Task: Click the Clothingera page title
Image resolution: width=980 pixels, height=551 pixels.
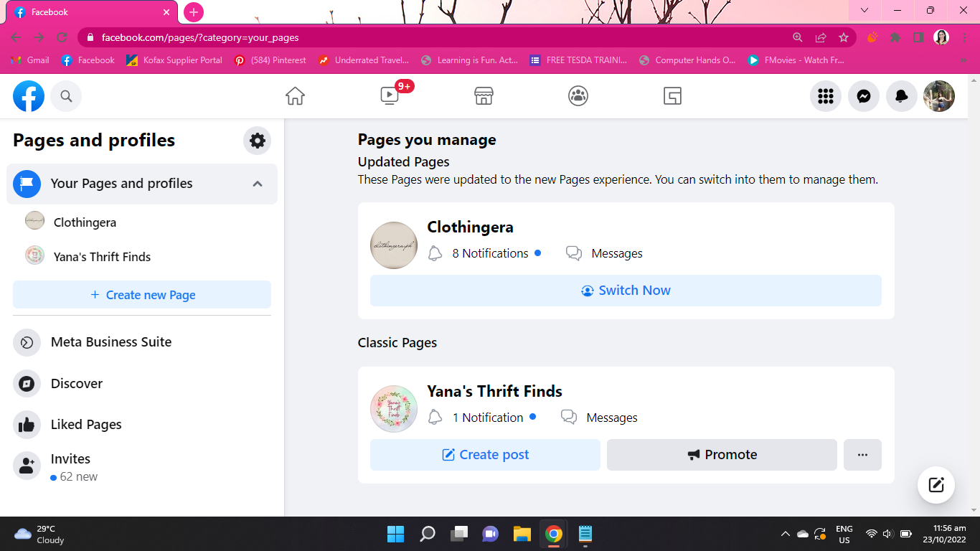Action: [x=471, y=227]
